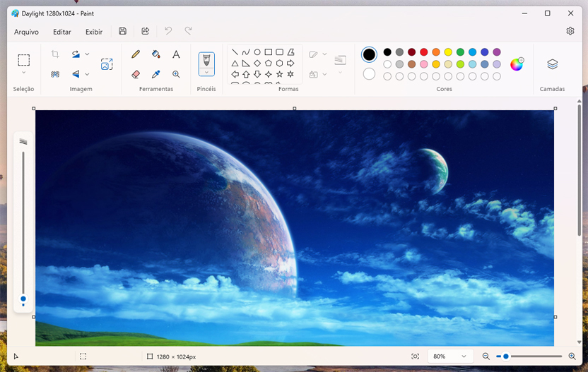Viewport: 588px width, 372px height.
Task: Click the rectangular Selection tool
Action: (23, 60)
